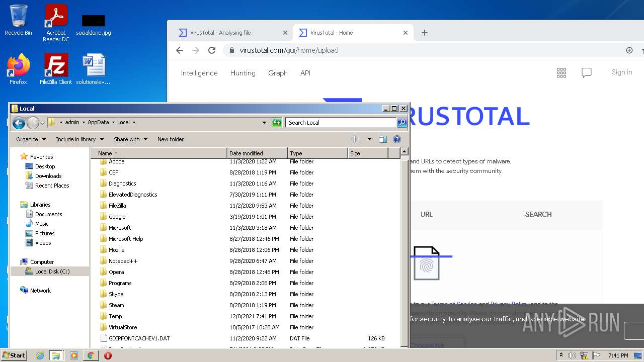Open the API link on VirusTotal
The width and height of the screenshot is (644, 362).
click(x=305, y=73)
